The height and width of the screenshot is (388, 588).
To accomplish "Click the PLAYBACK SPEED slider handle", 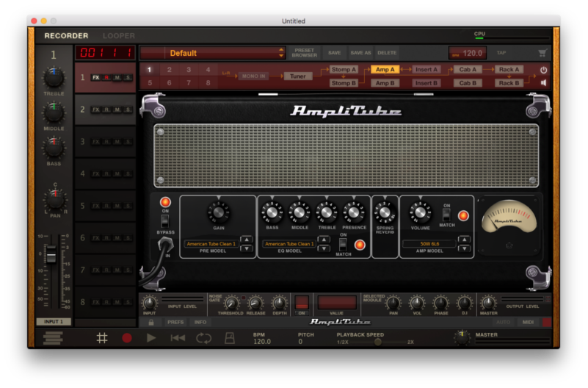I will pyautogui.click(x=378, y=342).
